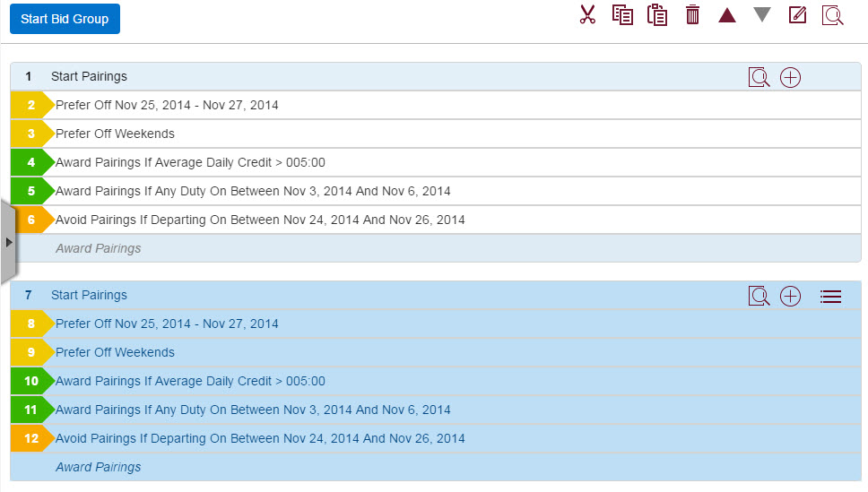Select line 11 Award Pairings Any Duty
Viewport: 868px width, 492px height.
(436, 410)
